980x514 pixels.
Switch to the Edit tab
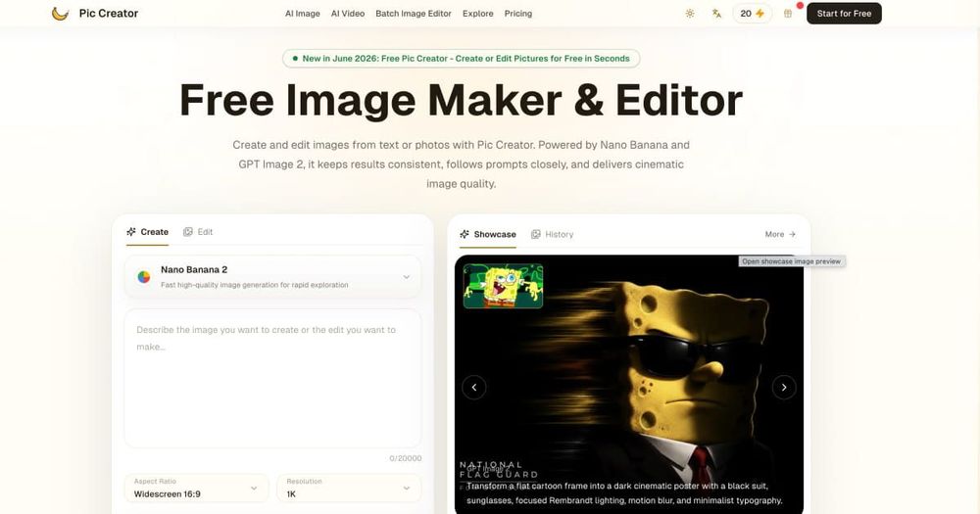[198, 232]
